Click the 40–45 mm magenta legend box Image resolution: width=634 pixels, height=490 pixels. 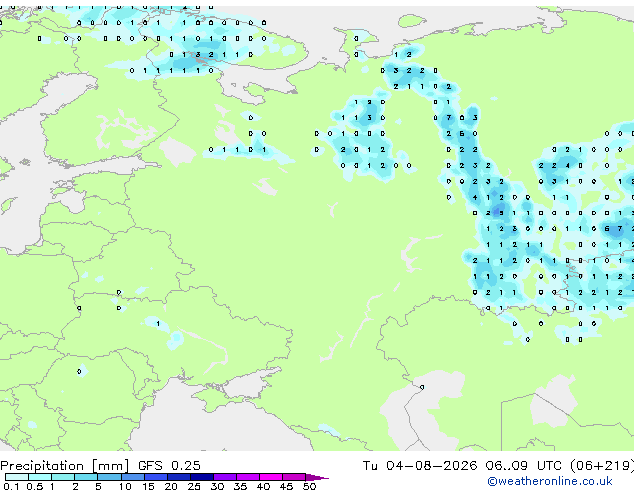point(271,477)
